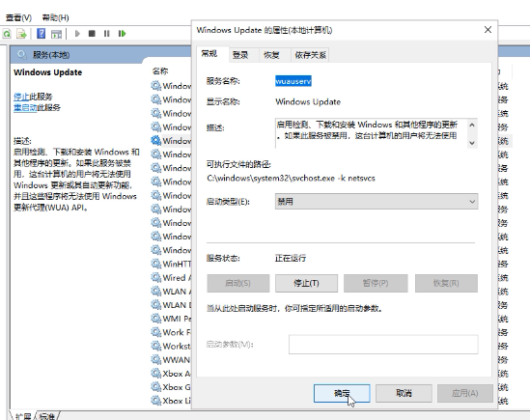Select the Xbox A service row icon
This screenshot has width=530, height=420.
[x=155, y=374]
